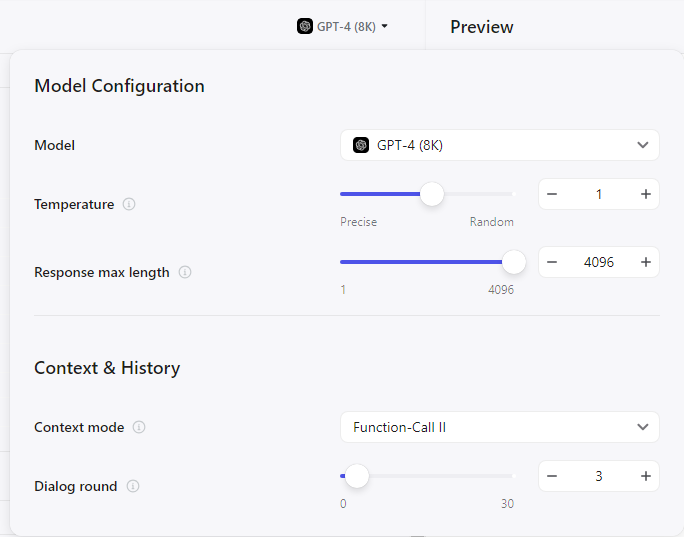Click the Dialog round label text
Viewport: 684px width, 537px height.
click(x=75, y=486)
